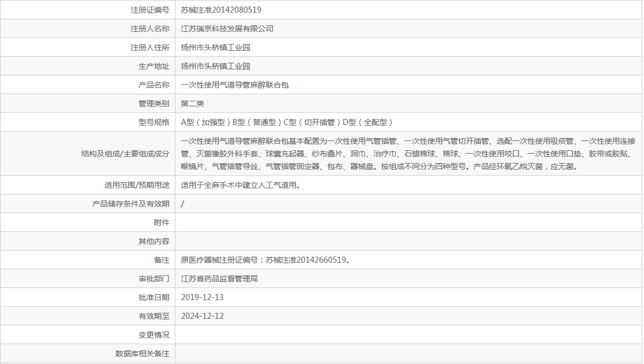Select the expiry date 2024-12-12
This screenshot has height=364, width=644.
click(203, 316)
